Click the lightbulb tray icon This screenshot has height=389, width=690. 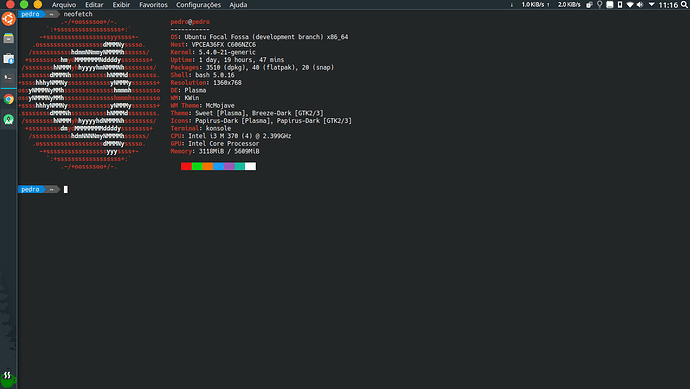(599, 5)
